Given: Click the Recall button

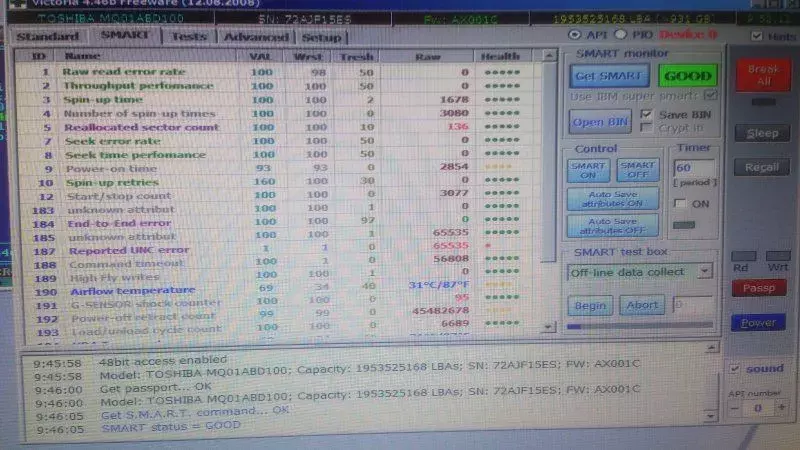Looking at the screenshot, I should tap(762, 167).
